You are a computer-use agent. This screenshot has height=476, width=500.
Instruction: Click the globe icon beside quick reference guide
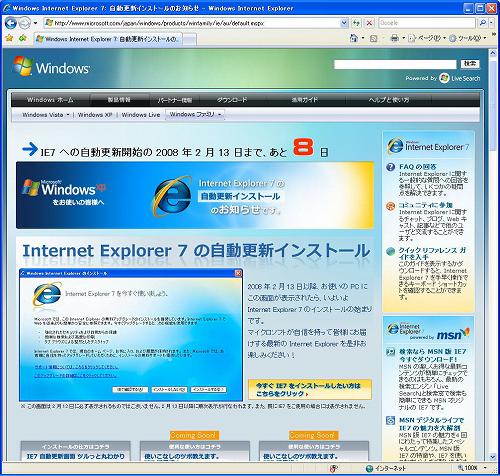coord(390,251)
